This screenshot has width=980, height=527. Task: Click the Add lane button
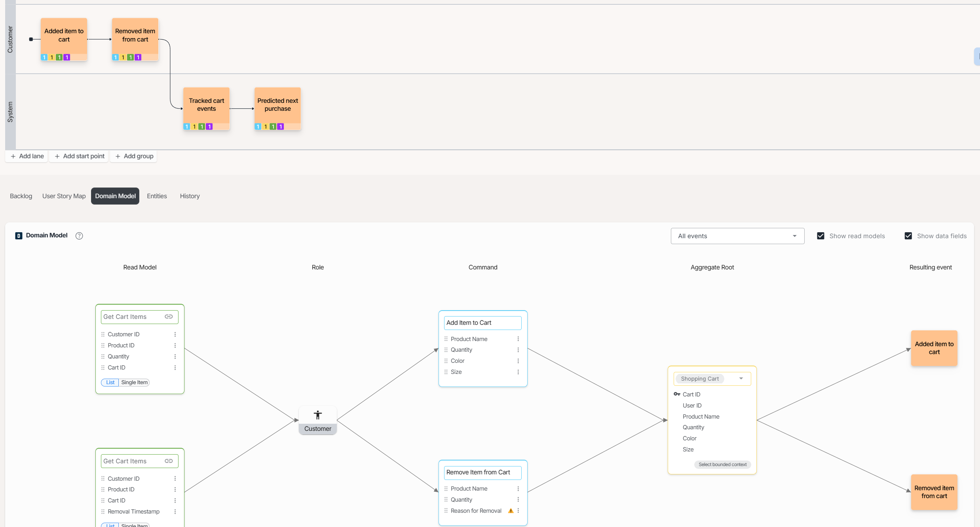[x=27, y=156]
